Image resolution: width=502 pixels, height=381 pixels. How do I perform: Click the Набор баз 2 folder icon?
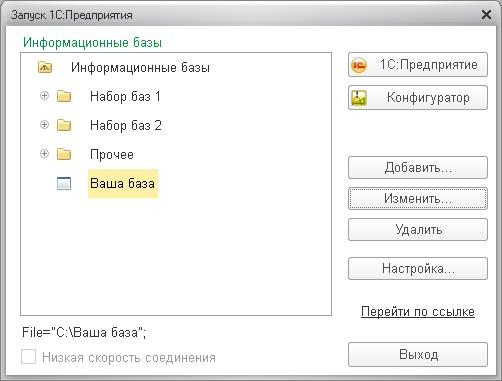click(x=64, y=125)
